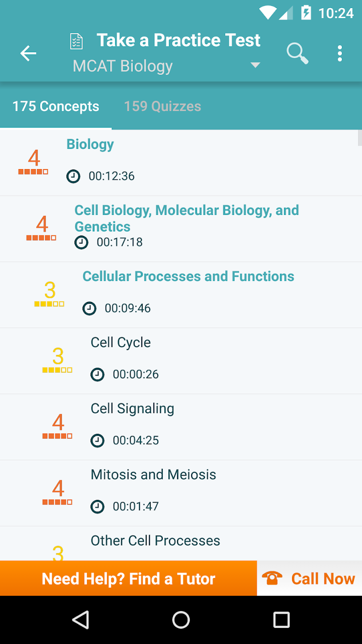Tap the level 3 difficulty bar for Cell Cycle
The height and width of the screenshot is (644, 362).
[58, 370]
